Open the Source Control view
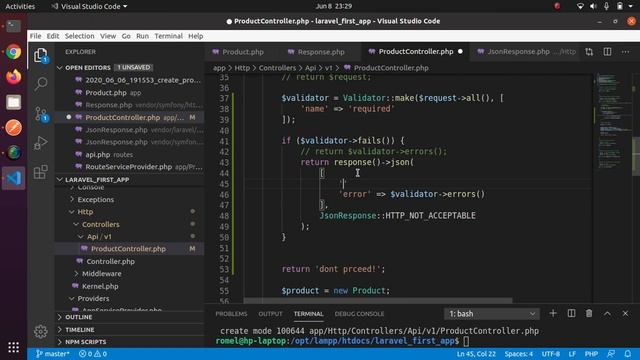The width and height of the screenshot is (640, 360). tap(40, 114)
